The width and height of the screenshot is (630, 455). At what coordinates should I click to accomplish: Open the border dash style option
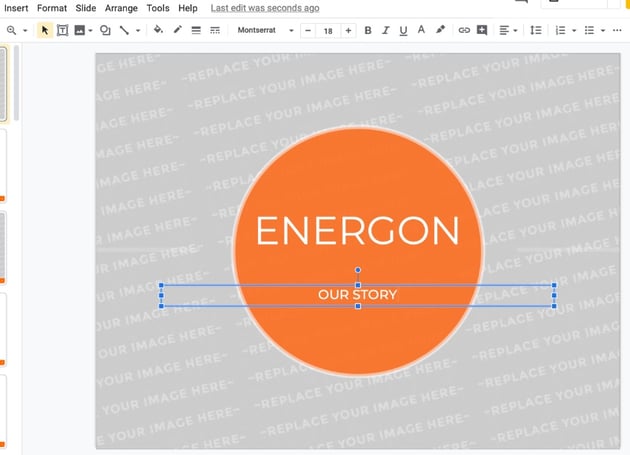[x=215, y=31]
